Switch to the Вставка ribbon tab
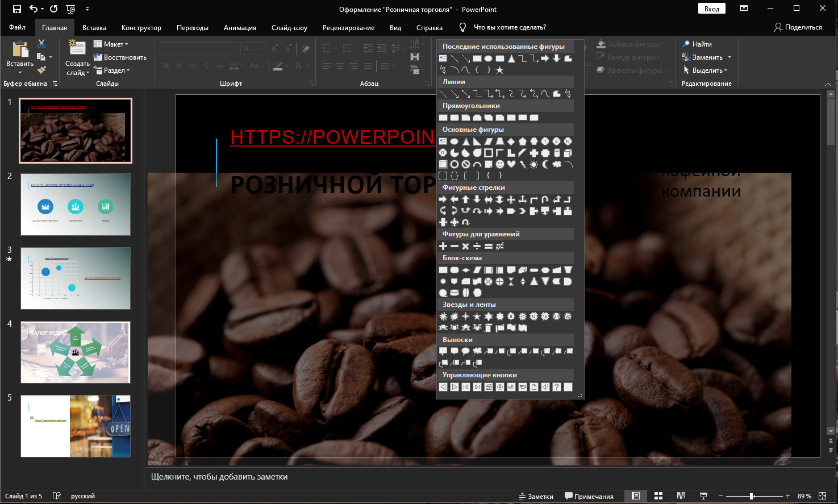This screenshot has height=504, width=838. pyautogui.click(x=94, y=27)
